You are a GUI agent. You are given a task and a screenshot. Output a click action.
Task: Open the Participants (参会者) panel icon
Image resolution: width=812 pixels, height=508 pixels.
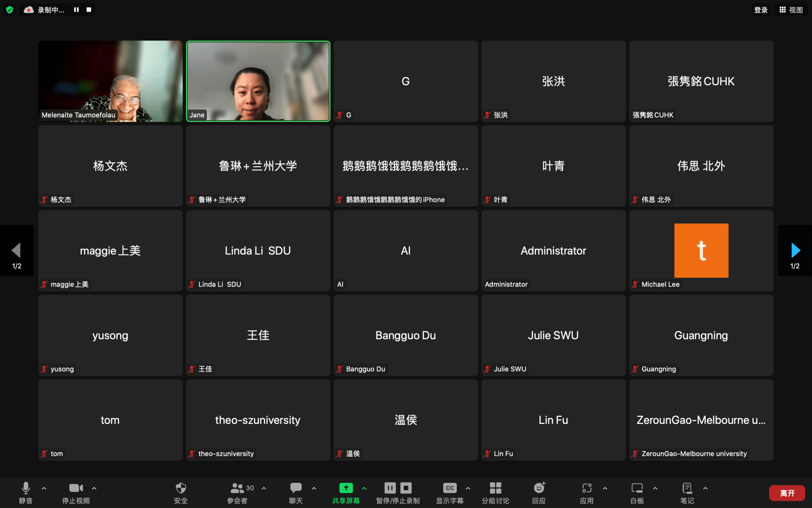237,488
